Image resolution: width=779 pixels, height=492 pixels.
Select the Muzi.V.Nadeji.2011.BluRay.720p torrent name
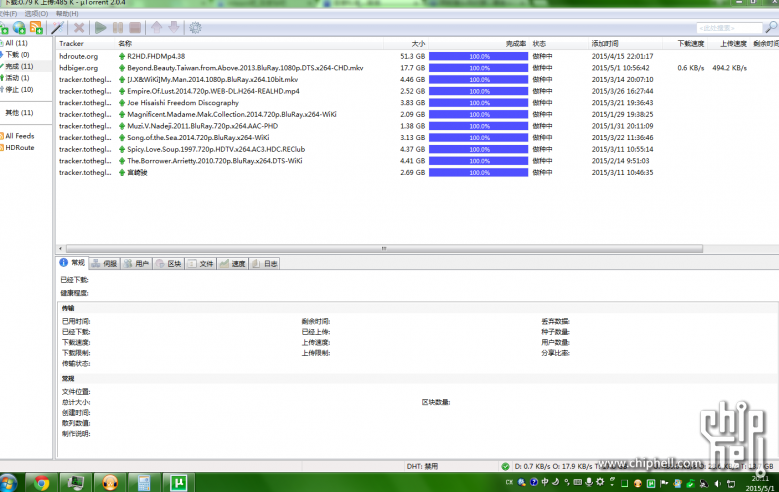click(x=202, y=126)
